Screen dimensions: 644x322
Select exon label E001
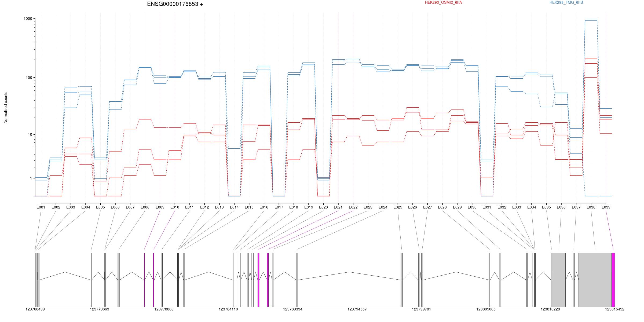click(41, 207)
